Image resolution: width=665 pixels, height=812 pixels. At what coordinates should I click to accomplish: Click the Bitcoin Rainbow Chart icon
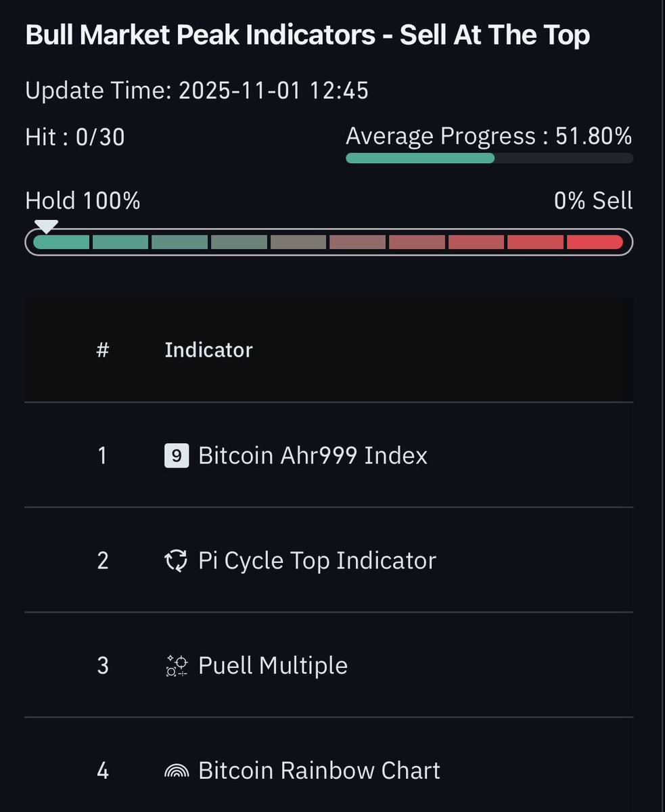tap(175, 771)
